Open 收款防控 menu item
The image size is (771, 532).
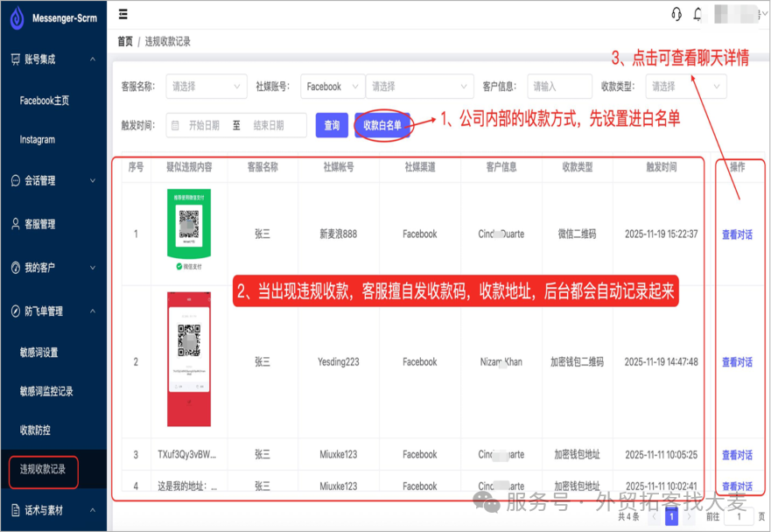(x=35, y=430)
